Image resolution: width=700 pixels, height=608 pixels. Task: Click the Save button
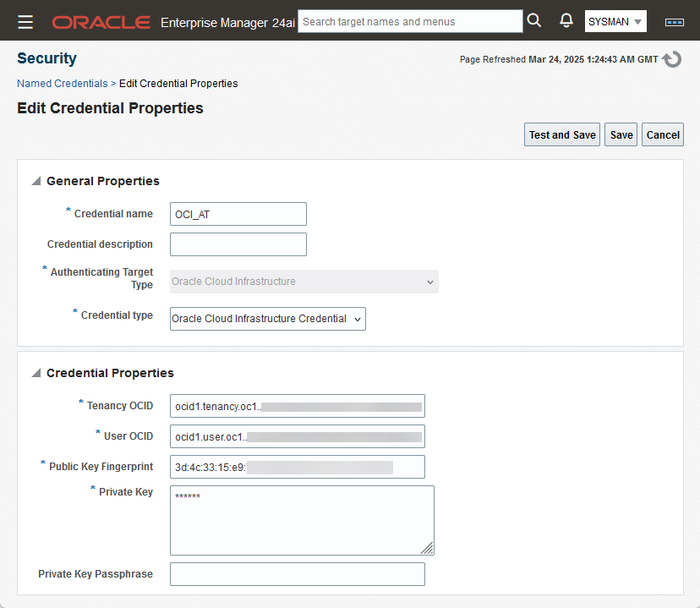pos(621,134)
